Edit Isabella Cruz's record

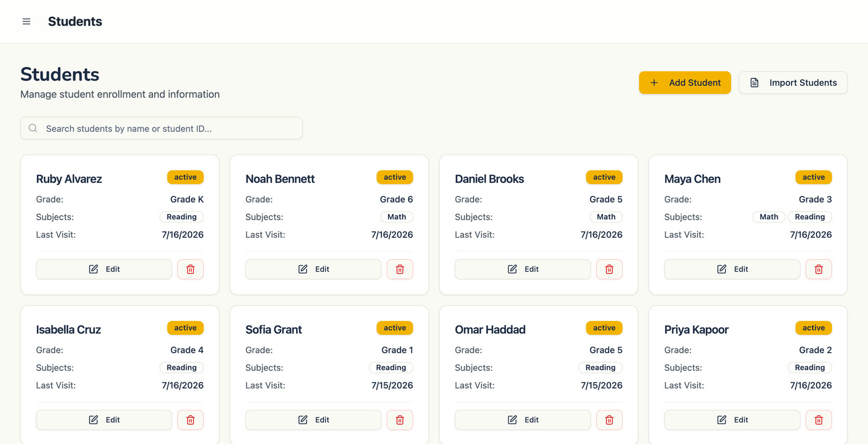click(x=104, y=420)
